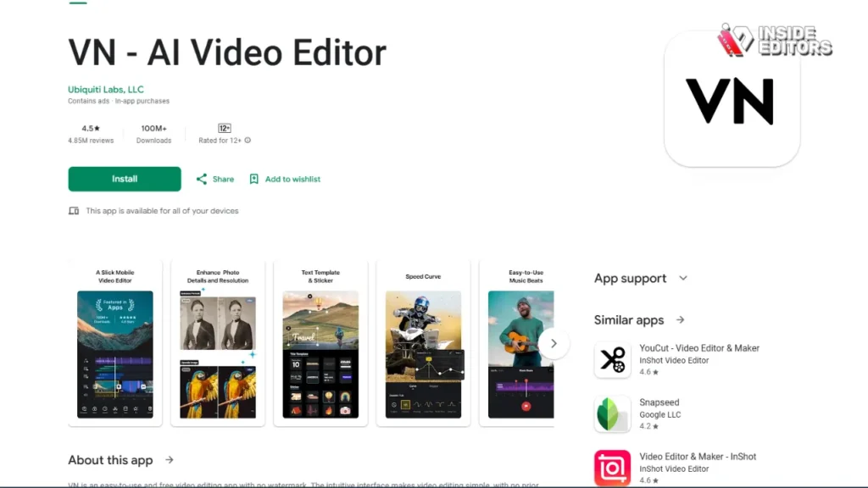The height and width of the screenshot is (488, 868).
Task: Open Ubiquiti Labs, LLC developer page
Action: coord(106,89)
